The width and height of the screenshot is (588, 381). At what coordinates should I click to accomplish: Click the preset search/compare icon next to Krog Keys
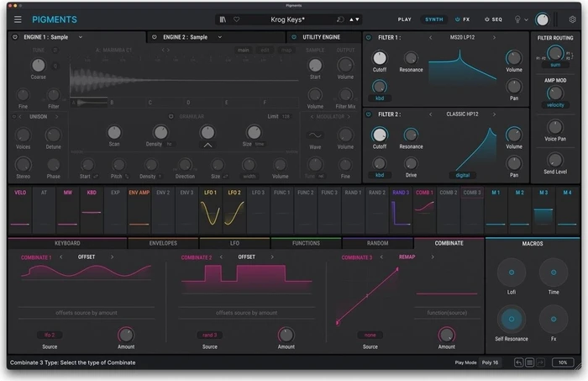tap(340, 19)
